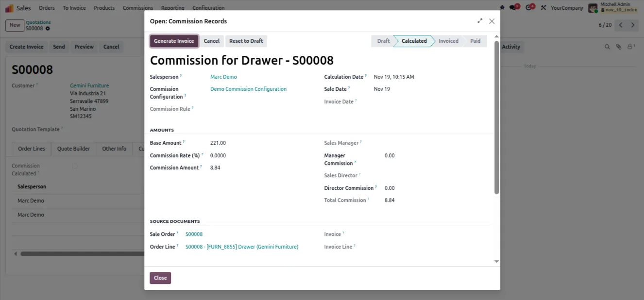Click the Salesperson field help mark
The image size is (644, 300).
181,76
